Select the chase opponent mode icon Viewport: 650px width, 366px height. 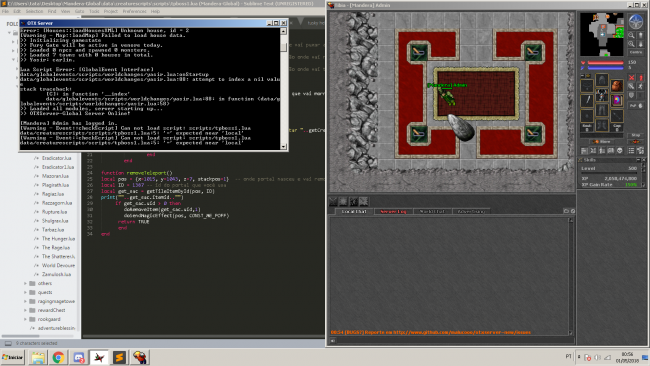click(x=640, y=86)
